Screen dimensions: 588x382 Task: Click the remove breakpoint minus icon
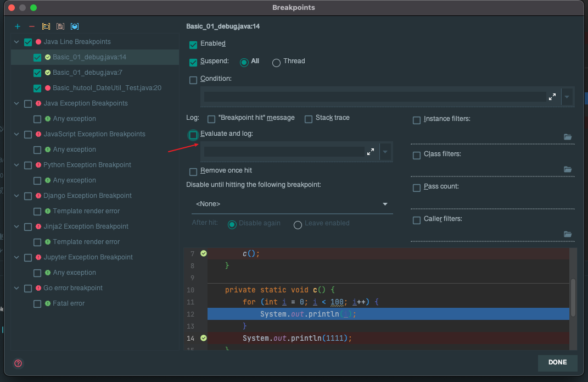[32, 26]
